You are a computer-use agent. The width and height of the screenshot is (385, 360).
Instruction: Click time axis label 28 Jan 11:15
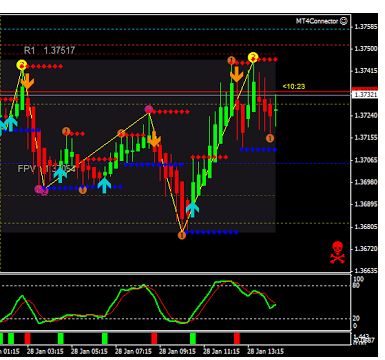click(x=221, y=351)
